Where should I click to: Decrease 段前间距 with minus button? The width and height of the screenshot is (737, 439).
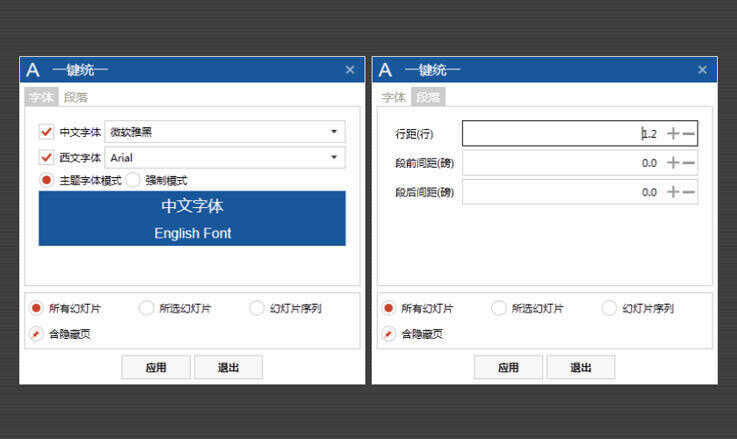tap(689, 163)
